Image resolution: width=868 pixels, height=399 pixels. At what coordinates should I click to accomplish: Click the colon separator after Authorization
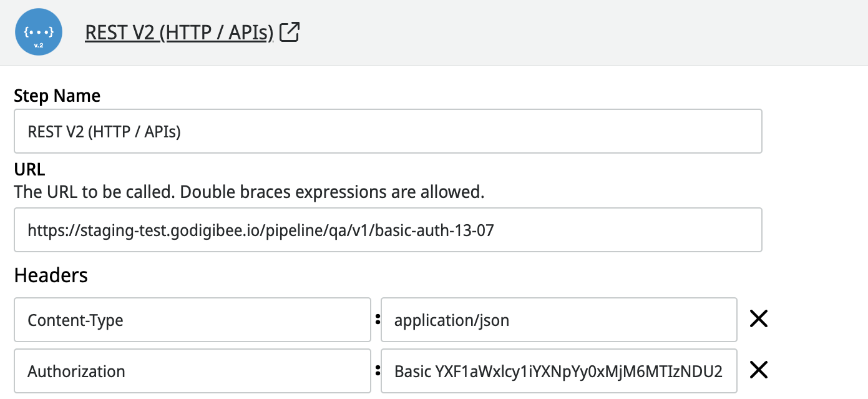(x=377, y=371)
